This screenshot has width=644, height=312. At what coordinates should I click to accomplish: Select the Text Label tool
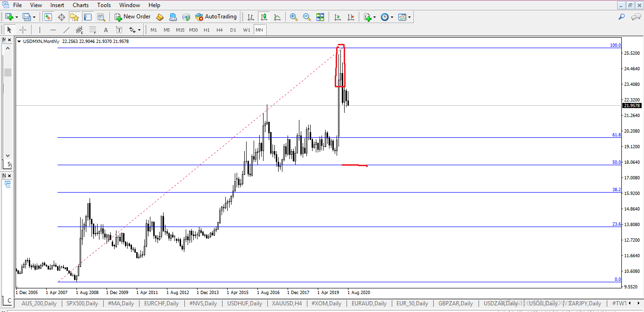point(119,30)
